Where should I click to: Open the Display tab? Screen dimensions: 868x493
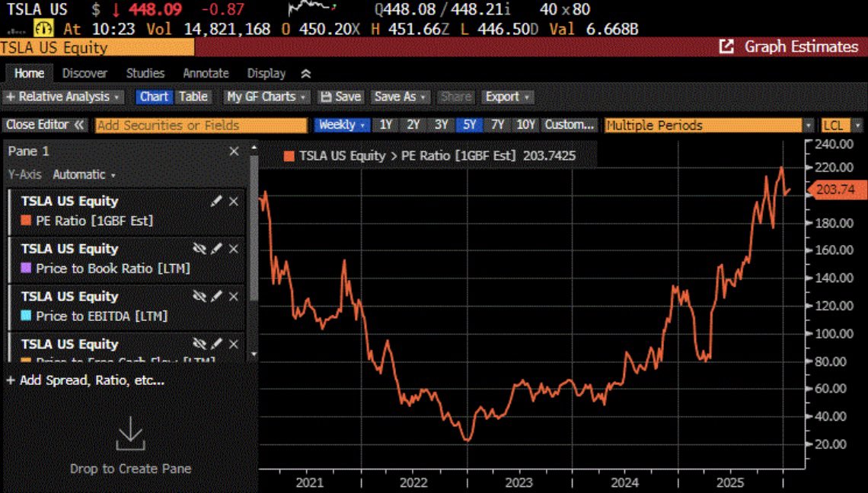tap(266, 74)
